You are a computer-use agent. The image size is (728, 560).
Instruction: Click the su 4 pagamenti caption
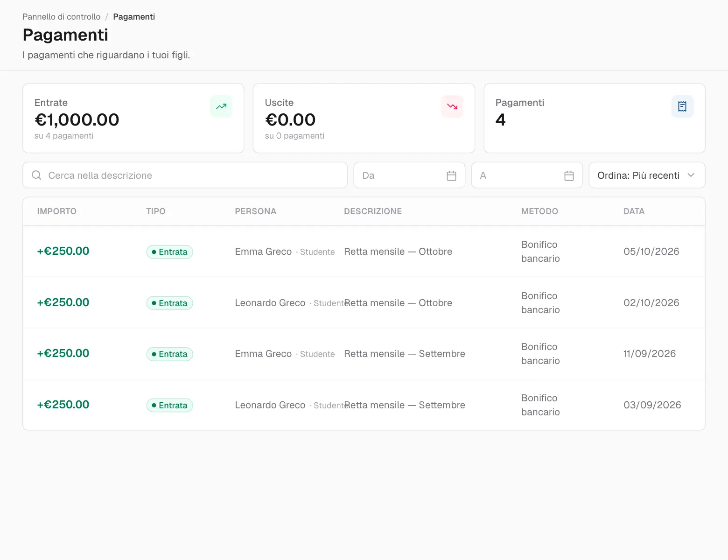[x=64, y=136]
